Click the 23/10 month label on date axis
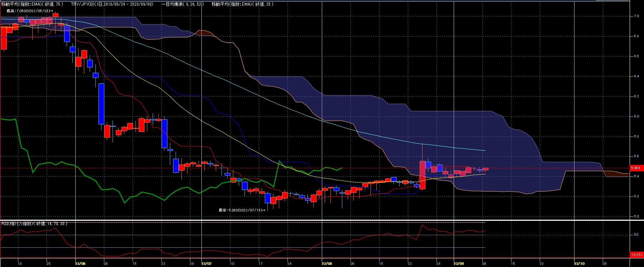644x267 pixels. [579, 263]
